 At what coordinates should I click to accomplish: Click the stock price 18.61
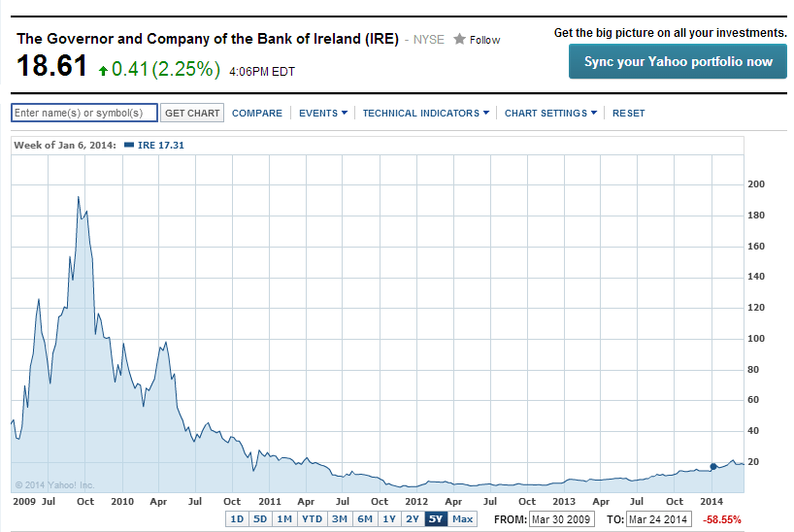point(51,66)
